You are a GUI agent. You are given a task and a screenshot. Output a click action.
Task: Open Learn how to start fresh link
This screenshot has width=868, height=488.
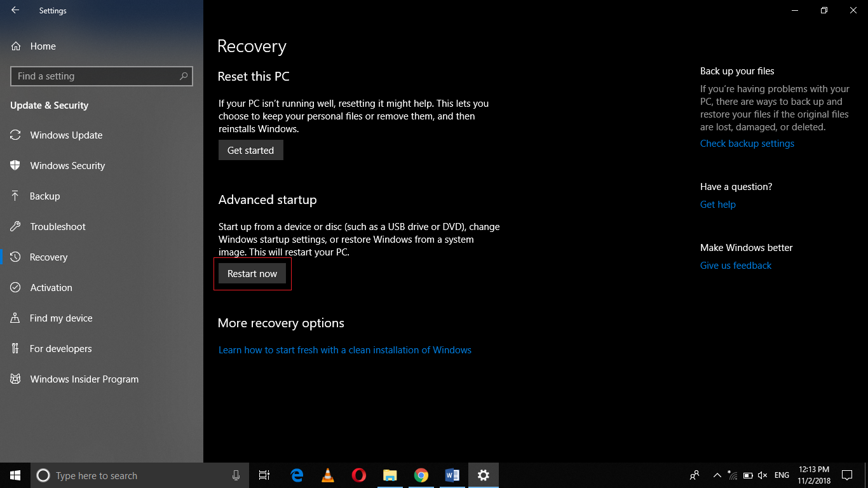point(345,350)
